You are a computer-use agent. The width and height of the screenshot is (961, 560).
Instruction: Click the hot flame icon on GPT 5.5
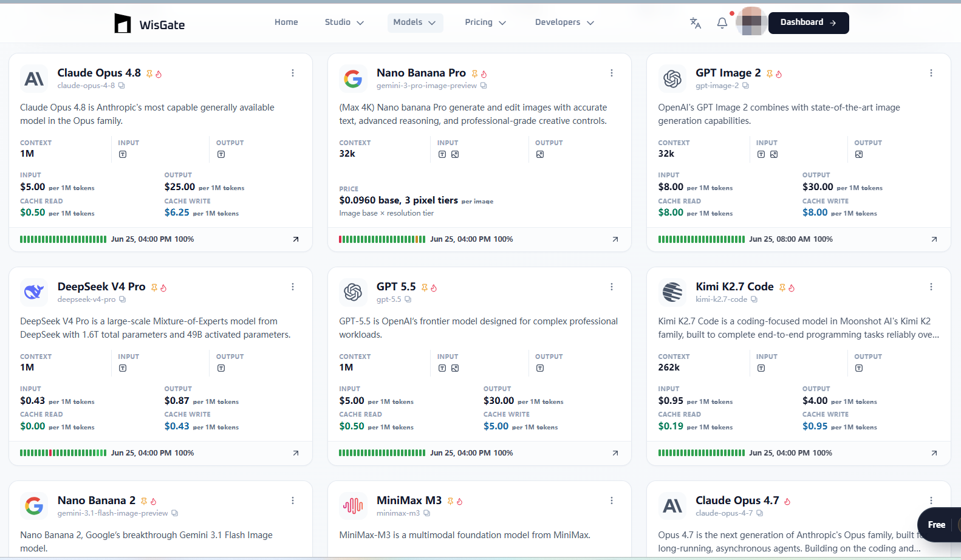[x=434, y=288]
